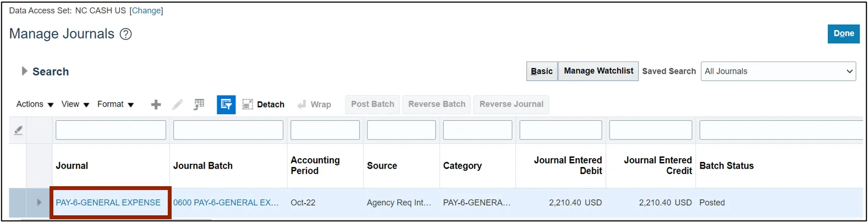Viewport: 868px width, 223px height.
Task: Click the export to spreadsheet icon
Action: pos(199,104)
